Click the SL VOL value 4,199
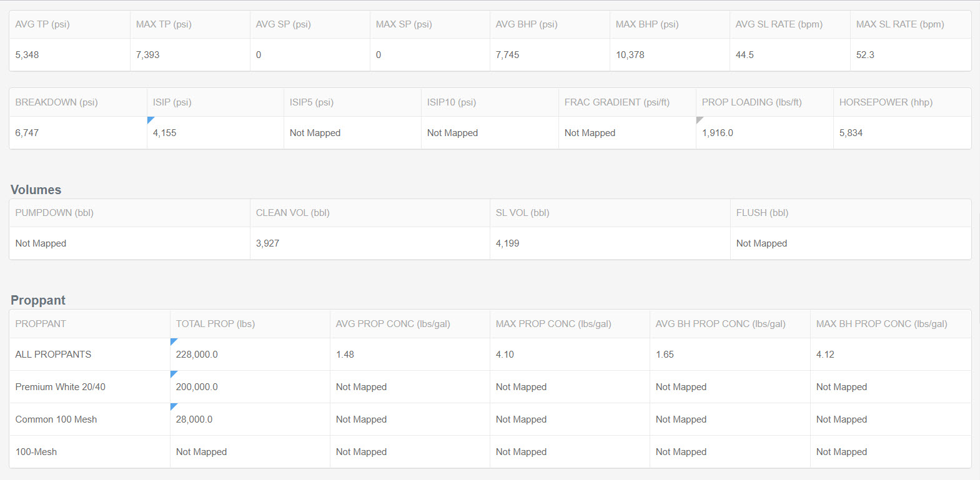 click(x=508, y=243)
